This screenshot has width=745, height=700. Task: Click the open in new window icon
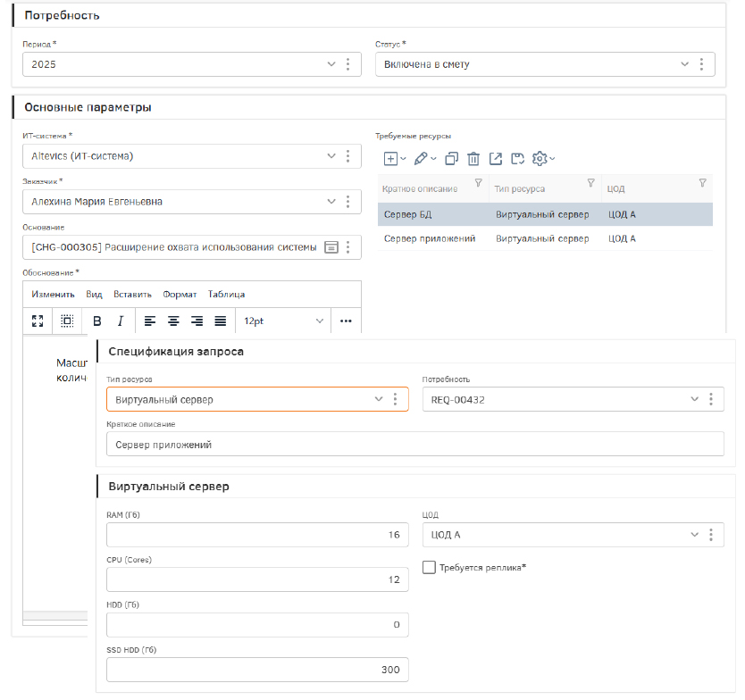(x=495, y=159)
